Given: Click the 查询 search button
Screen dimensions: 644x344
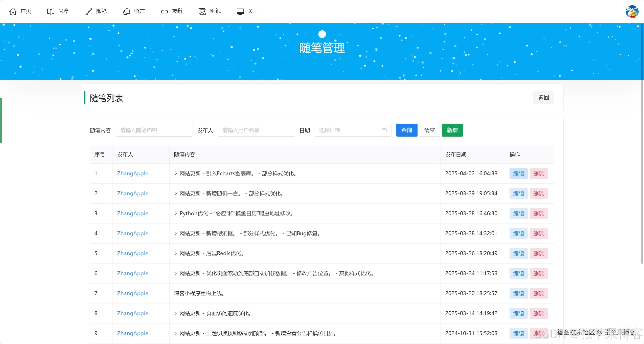Looking at the screenshot, I should tap(406, 130).
